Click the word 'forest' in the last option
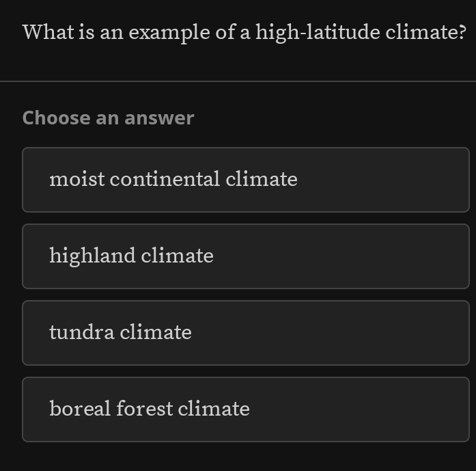The width and height of the screenshot is (476, 471). click(x=144, y=409)
